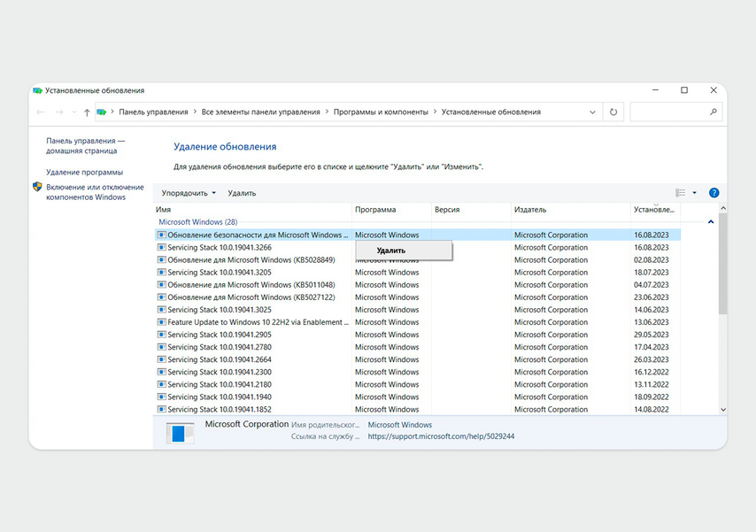Click the Back navigation arrow
The height and width of the screenshot is (532, 756).
40,112
